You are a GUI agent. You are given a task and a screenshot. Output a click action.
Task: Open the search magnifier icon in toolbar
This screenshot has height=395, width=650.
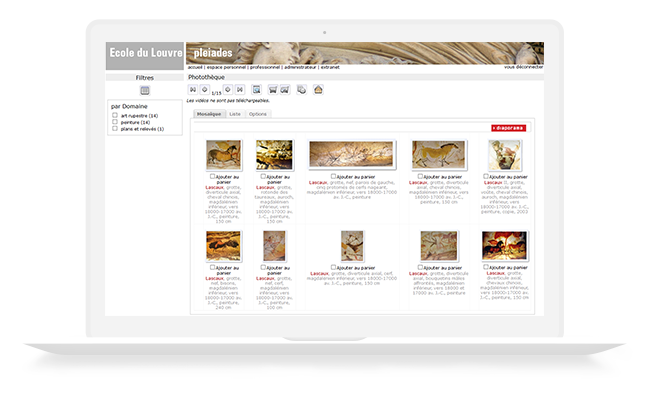[x=257, y=90]
